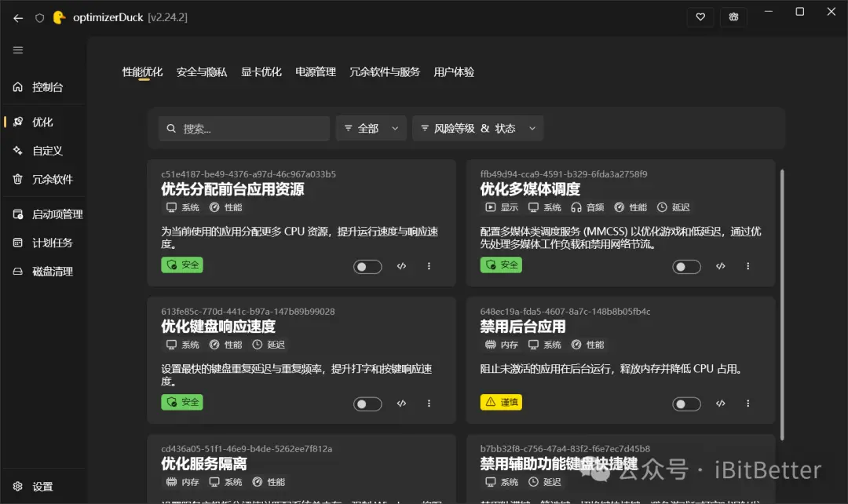Click the optimizerDuck duck logo
848x504 pixels.
(59, 17)
